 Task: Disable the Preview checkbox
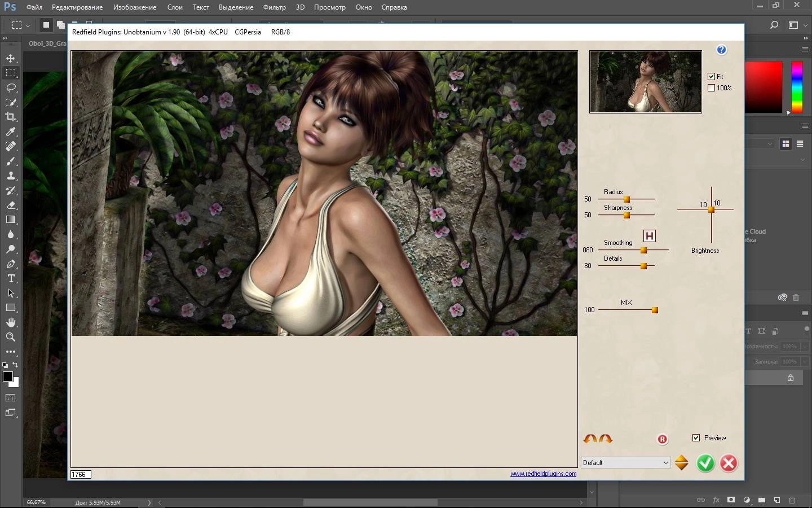[x=696, y=437]
